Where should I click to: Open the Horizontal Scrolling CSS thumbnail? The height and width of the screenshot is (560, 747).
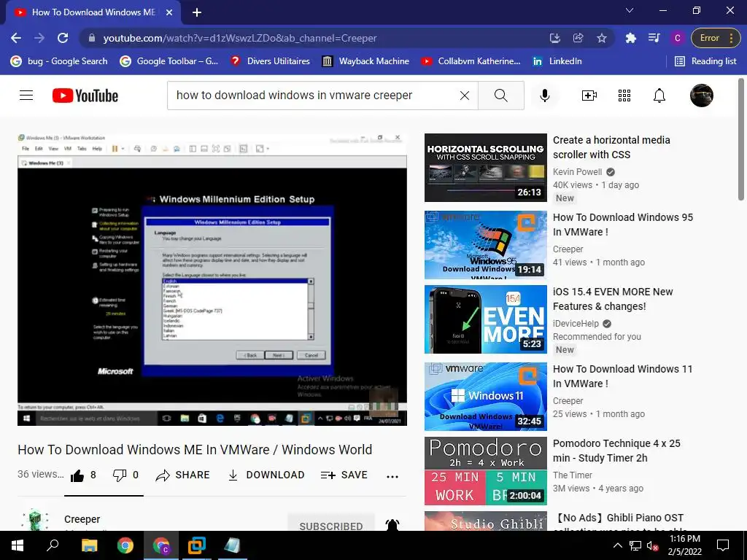point(485,168)
